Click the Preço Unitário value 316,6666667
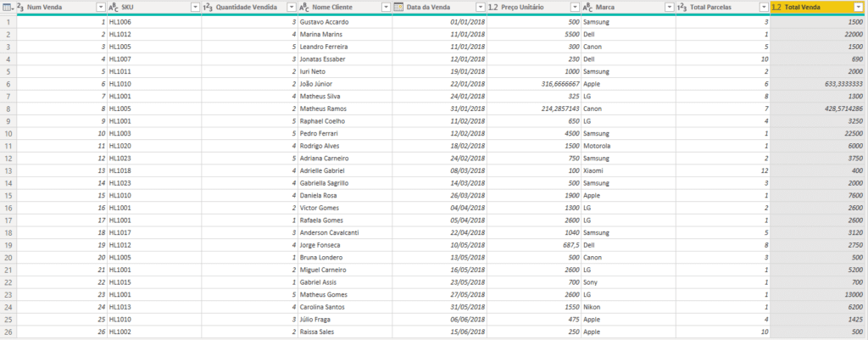The height and width of the screenshot is (340, 868). pyautogui.click(x=534, y=84)
